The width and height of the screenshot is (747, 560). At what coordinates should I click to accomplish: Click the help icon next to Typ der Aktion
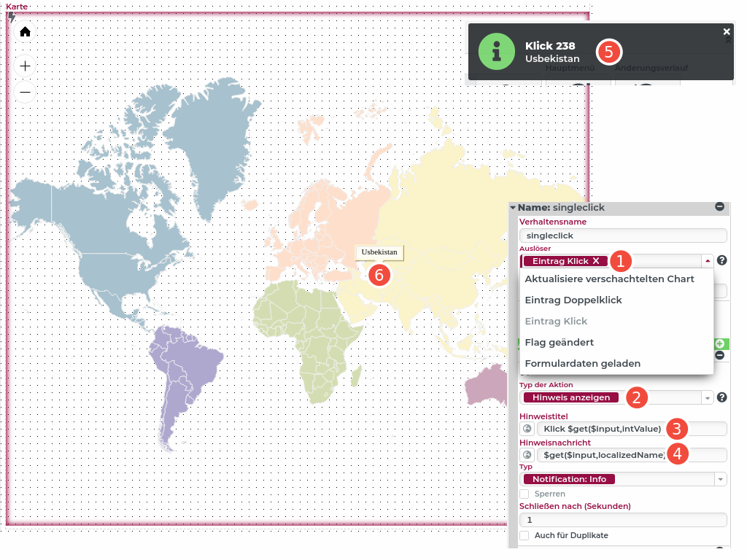[x=721, y=397]
